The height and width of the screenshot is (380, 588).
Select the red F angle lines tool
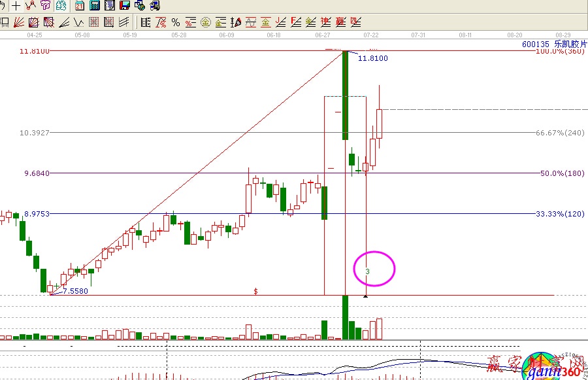[296, 22]
